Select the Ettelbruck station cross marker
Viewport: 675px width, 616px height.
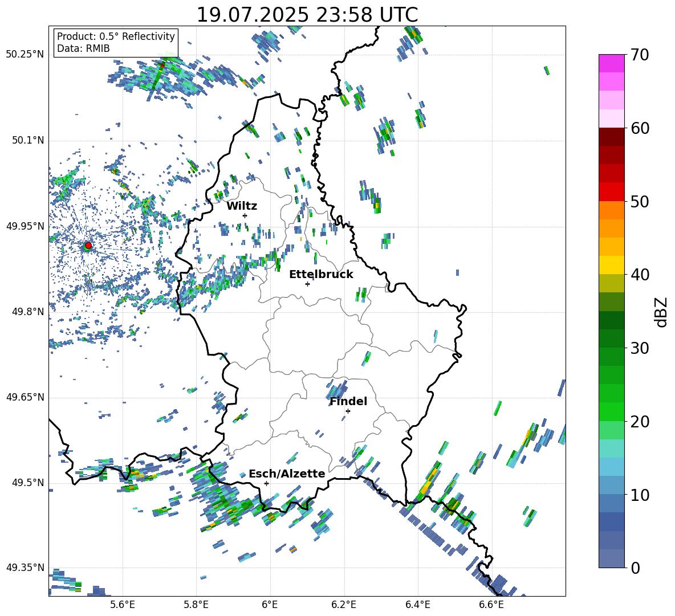(x=307, y=284)
